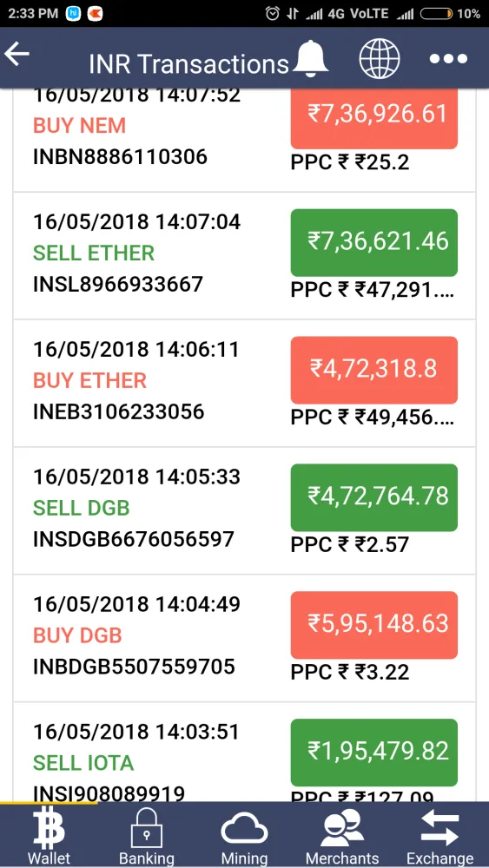Screen dimensions: 489x868
Task: Open notifications bell icon
Action: point(310,57)
